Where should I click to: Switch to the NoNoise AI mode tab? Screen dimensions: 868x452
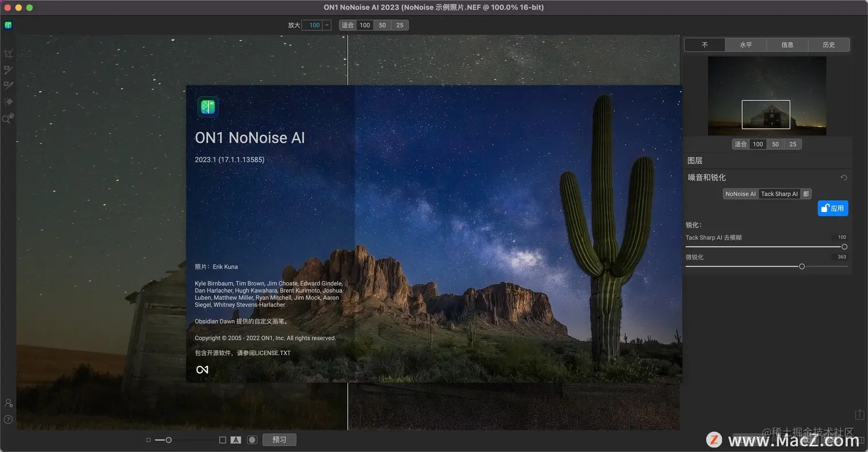741,194
